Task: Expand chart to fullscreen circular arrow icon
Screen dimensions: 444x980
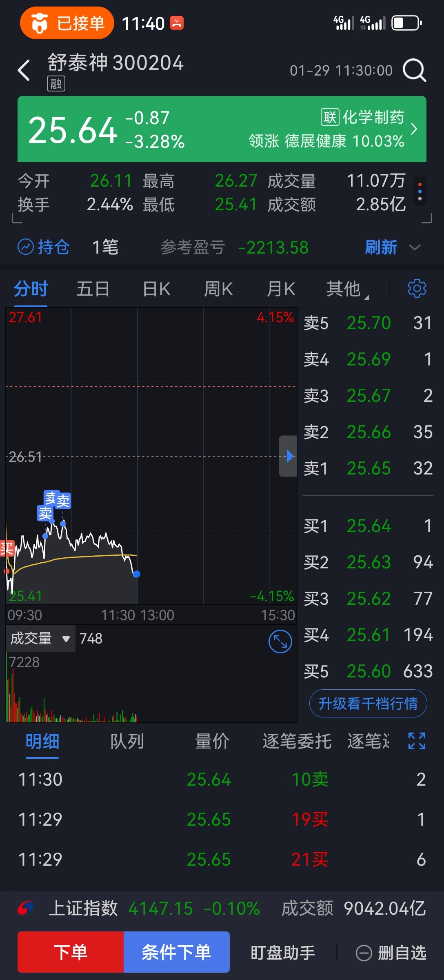Action: (280, 641)
